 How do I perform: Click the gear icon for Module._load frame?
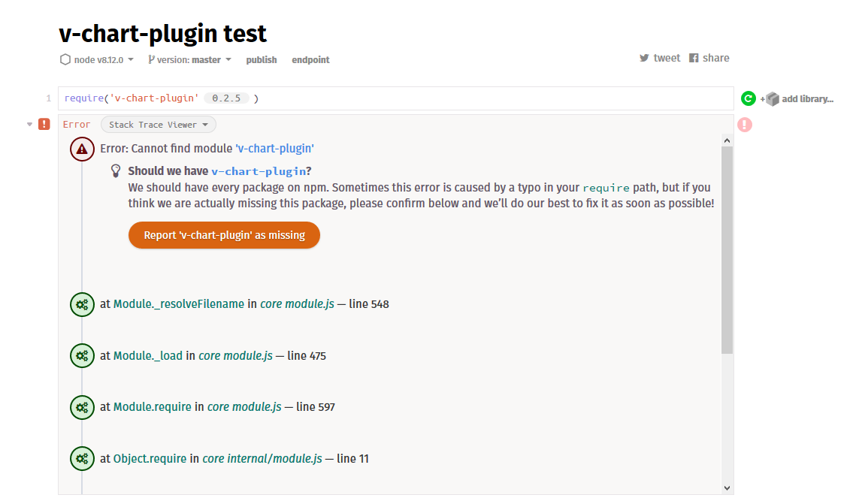[82, 356]
